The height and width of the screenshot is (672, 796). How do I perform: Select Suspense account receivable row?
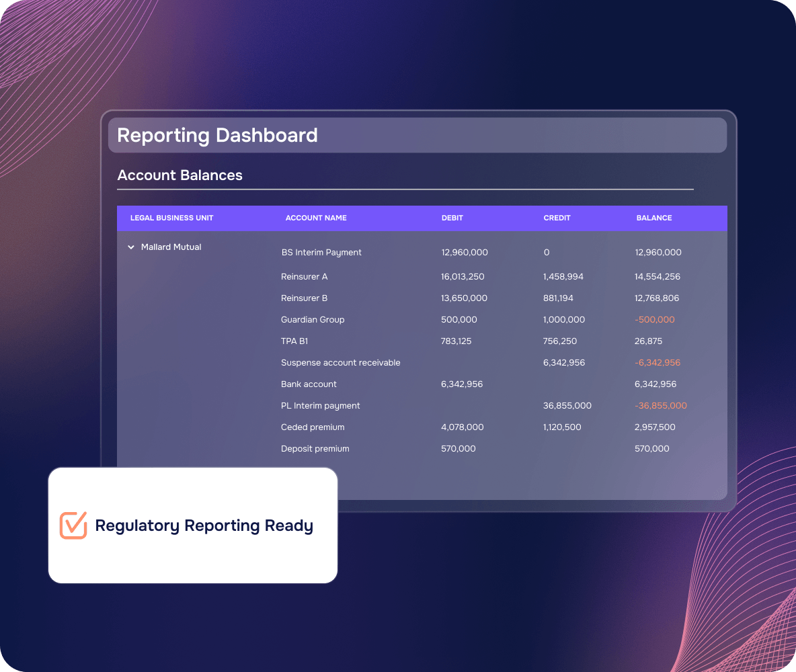(x=341, y=363)
